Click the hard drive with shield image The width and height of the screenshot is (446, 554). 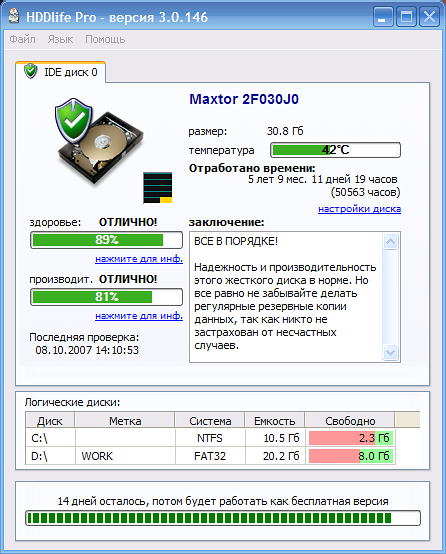[x=99, y=141]
